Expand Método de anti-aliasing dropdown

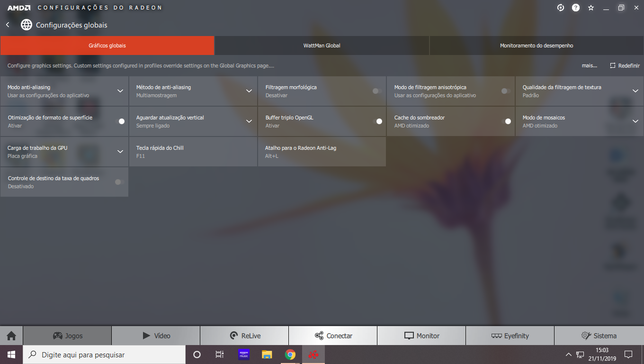pyautogui.click(x=249, y=91)
